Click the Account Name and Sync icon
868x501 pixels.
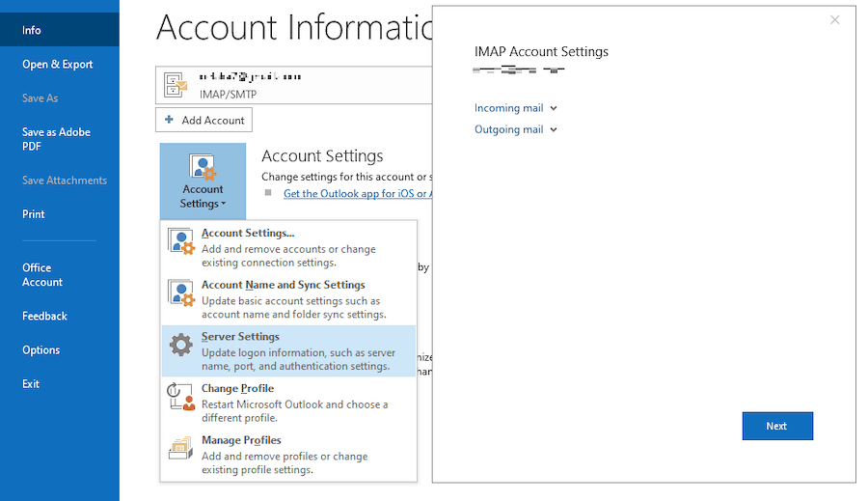[181, 292]
